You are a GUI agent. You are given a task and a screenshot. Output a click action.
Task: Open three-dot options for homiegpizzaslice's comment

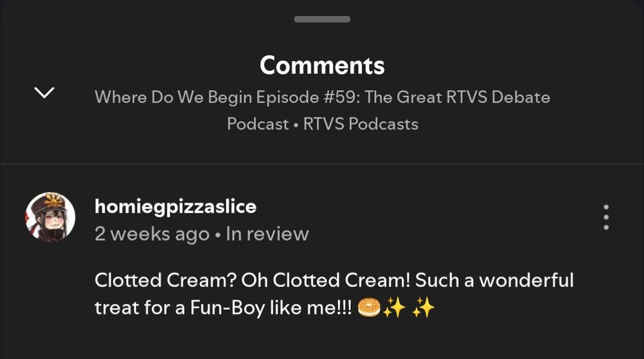(606, 217)
